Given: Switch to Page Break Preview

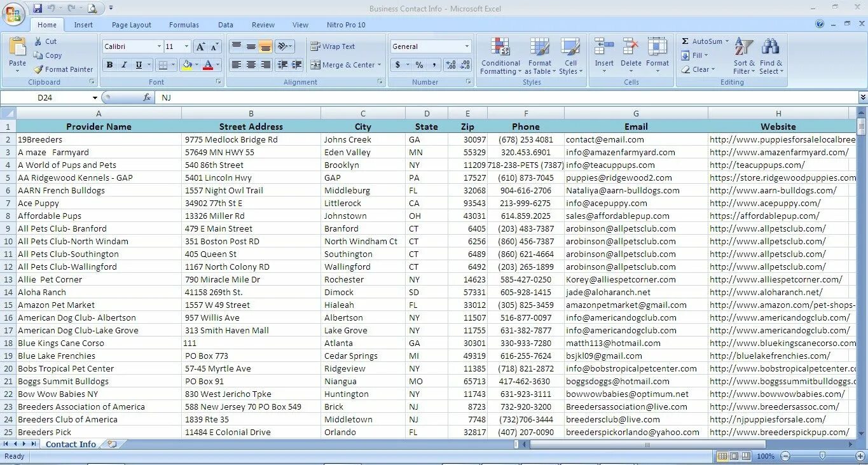Looking at the screenshot, I should pyautogui.click(x=746, y=456).
